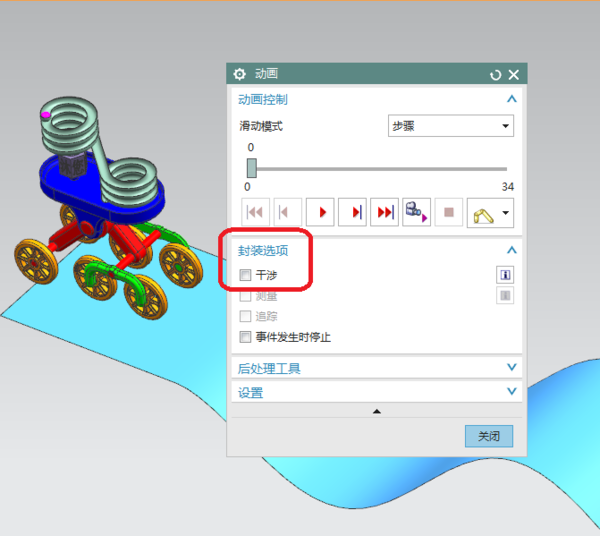The height and width of the screenshot is (536, 600).
Task: Click the information list icon beside 干涉
Action: coord(505,275)
